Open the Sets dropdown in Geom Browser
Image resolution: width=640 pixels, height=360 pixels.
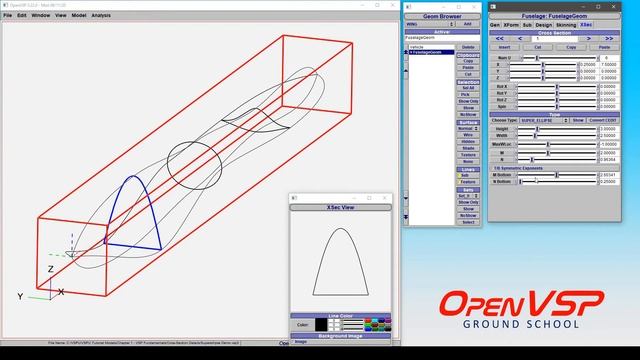click(468, 196)
